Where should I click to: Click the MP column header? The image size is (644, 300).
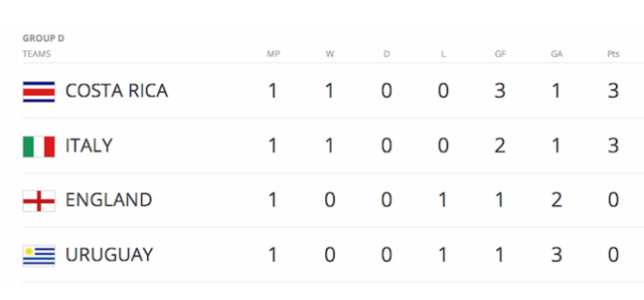[273, 54]
